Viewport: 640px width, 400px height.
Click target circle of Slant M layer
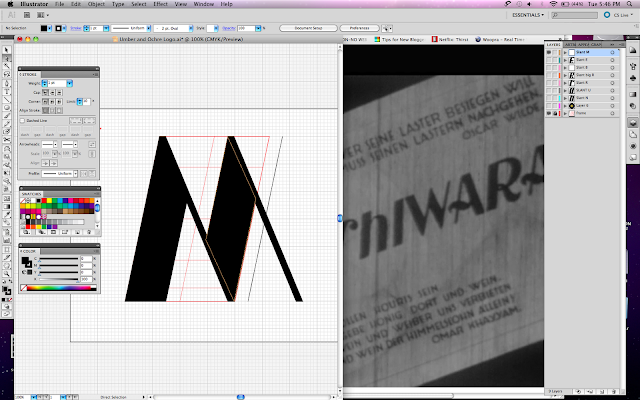point(612,52)
